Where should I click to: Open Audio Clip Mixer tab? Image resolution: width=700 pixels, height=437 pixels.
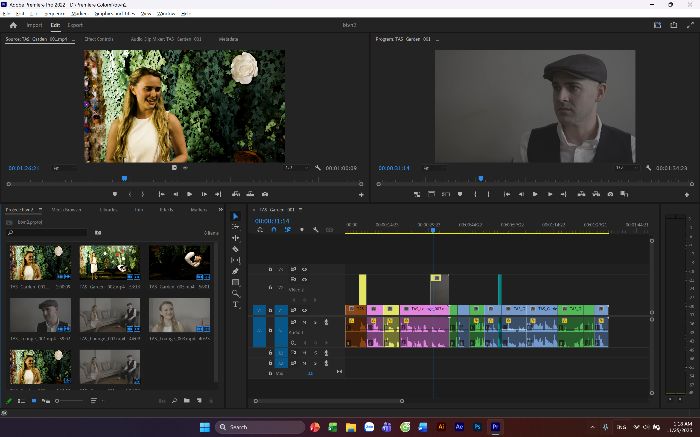click(x=166, y=39)
